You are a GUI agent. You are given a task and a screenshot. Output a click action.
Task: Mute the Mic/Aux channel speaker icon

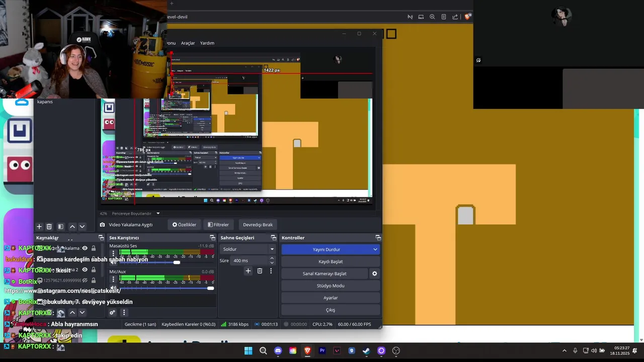(x=113, y=288)
